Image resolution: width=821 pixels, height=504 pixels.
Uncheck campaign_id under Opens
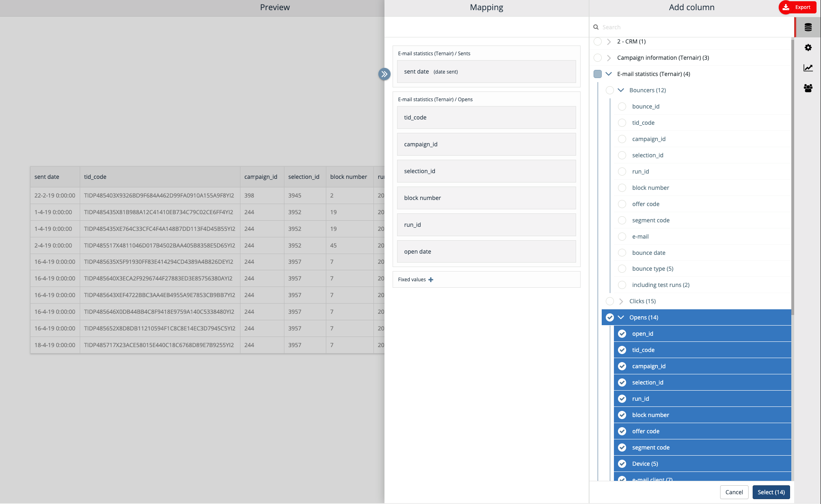click(x=622, y=366)
